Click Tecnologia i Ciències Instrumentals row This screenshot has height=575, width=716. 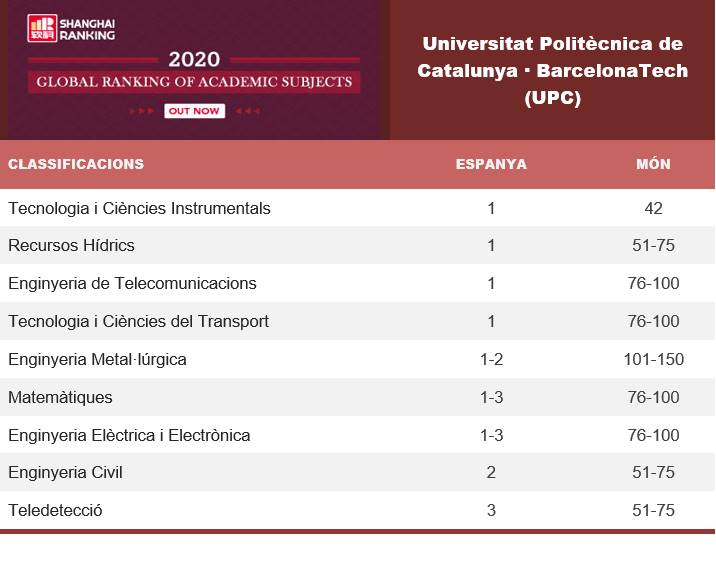pyautogui.click(x=139, y=209)
